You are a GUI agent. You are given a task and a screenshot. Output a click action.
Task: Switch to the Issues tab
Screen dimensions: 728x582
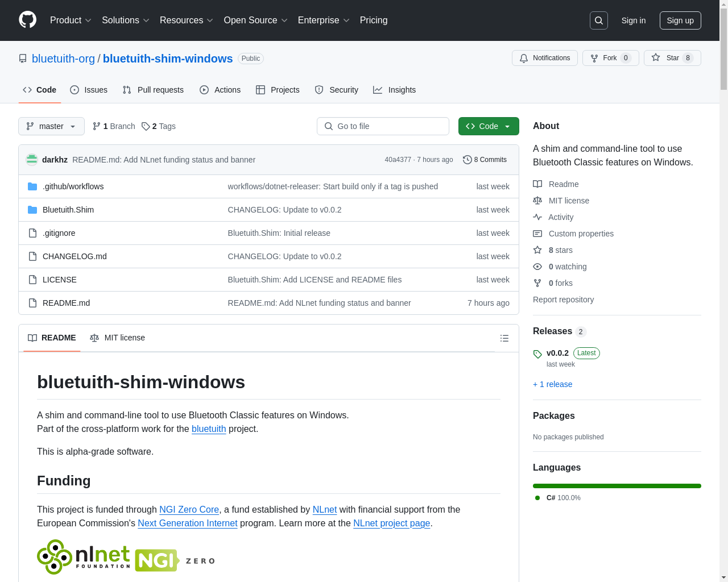(x=89, y=90)
